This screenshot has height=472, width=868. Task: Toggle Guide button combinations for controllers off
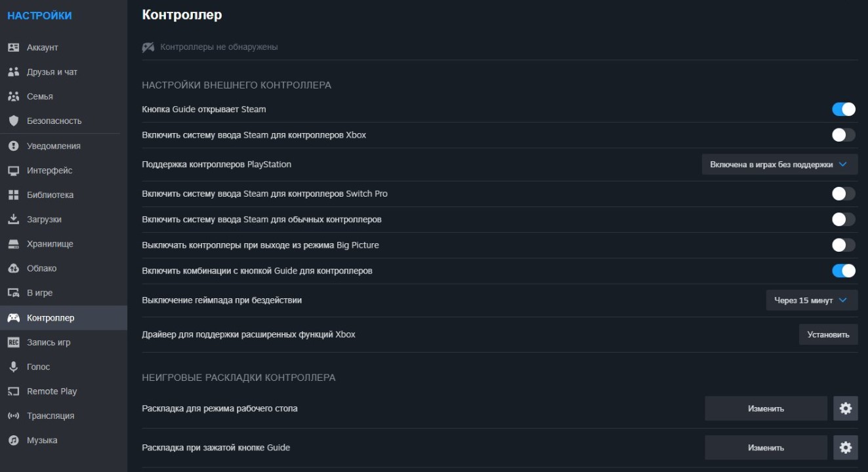click(x=844, y=271)
